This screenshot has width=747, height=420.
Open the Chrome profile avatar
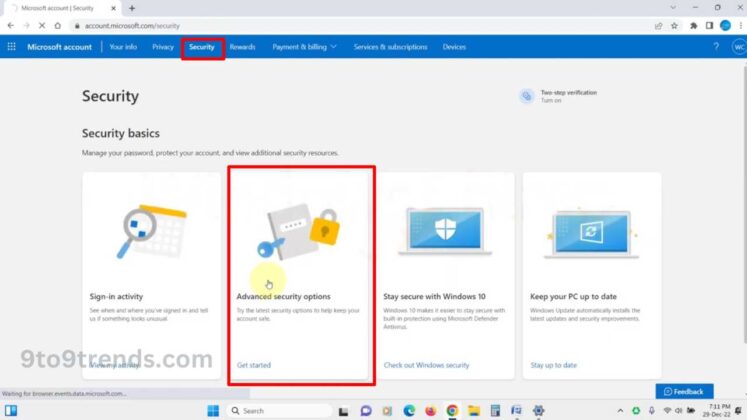(725, 26)
